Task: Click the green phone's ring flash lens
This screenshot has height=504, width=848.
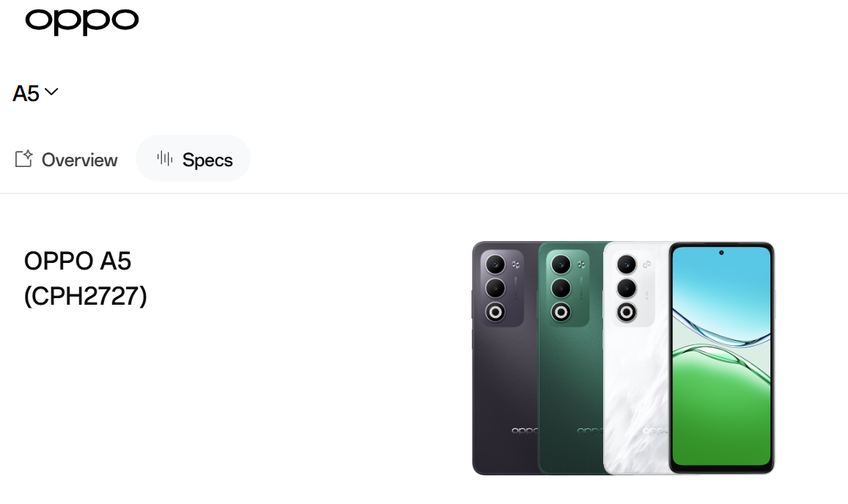Action: click(561, 312)
